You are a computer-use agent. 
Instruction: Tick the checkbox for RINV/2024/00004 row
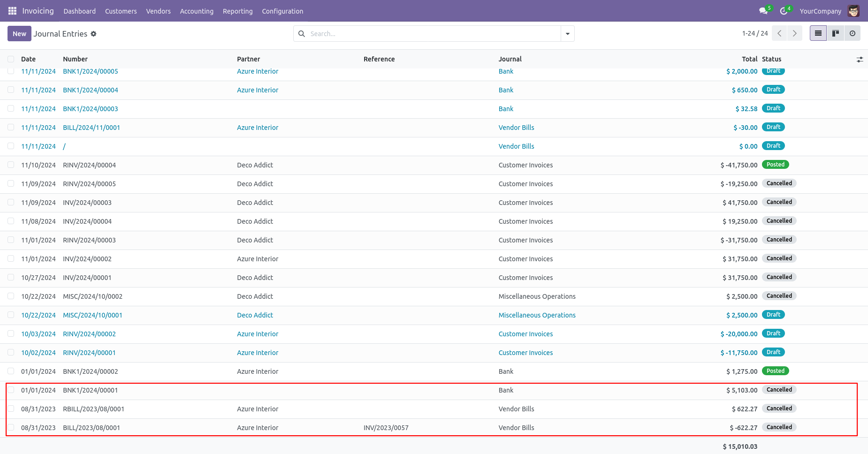pyautogui.click(x=11, y=165)
